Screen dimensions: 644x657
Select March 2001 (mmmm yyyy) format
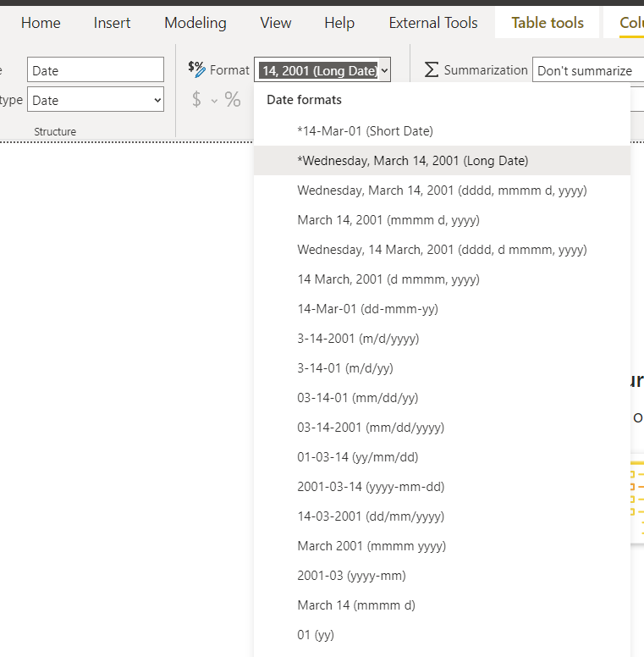point(443,546)
